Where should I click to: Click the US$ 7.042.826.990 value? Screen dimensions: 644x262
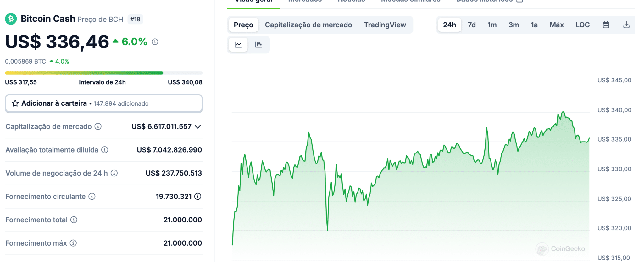[x=169, y=150]
